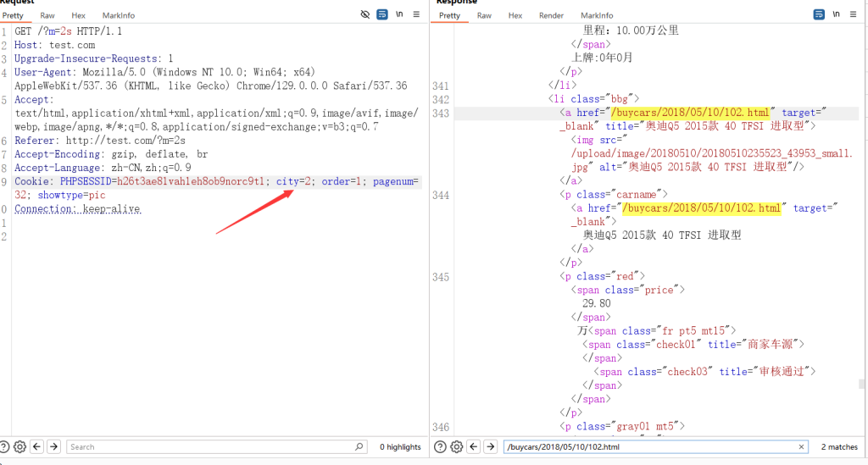Show non-printable characters (\n) in Response panel

coord(837,14)
